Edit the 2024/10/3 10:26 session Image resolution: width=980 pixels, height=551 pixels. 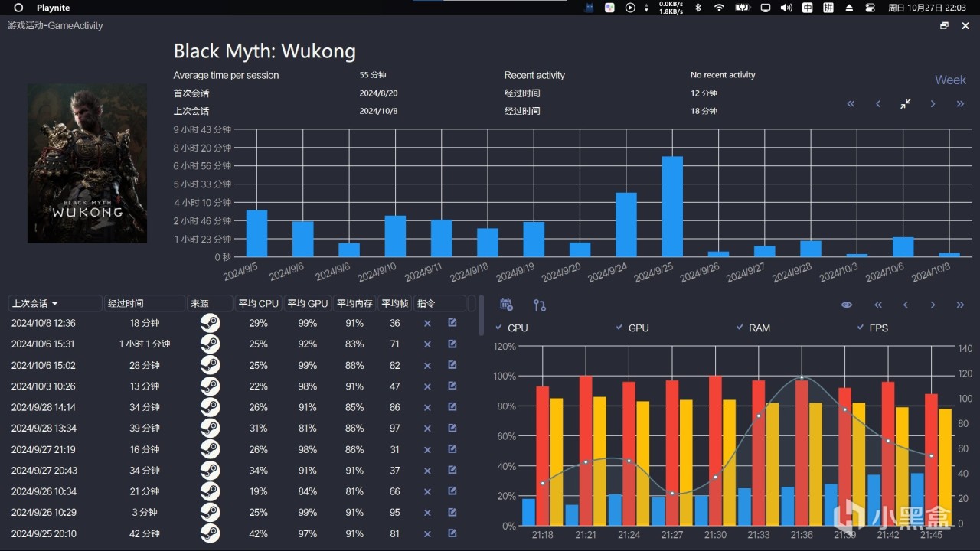pos(452,386)
